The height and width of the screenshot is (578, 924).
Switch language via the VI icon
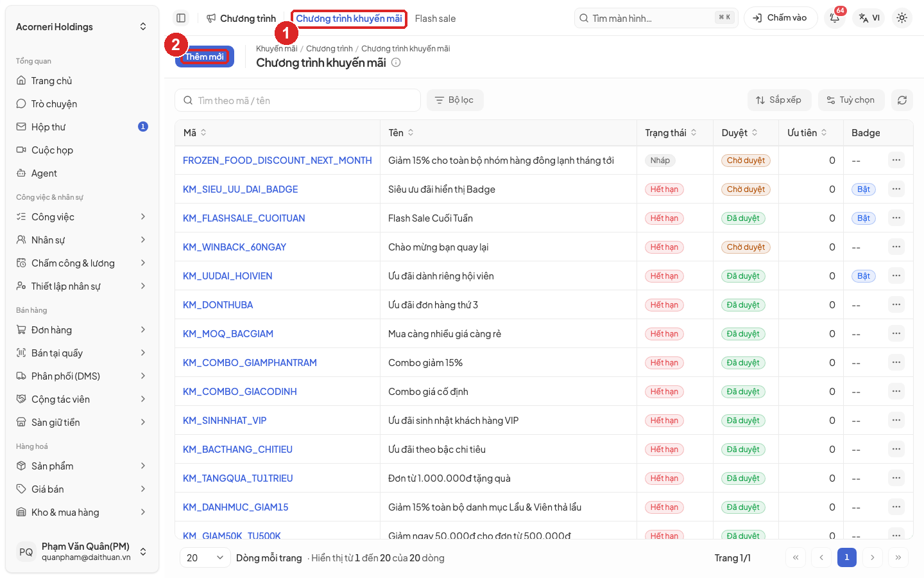point(869,18)
